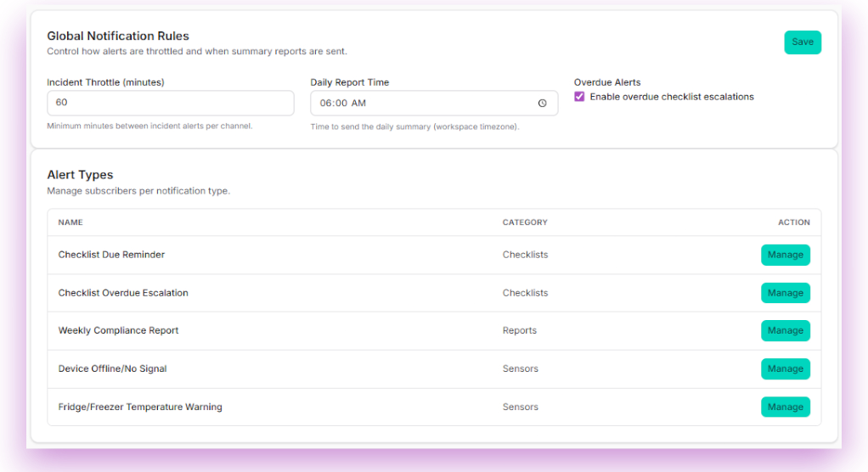868x472 pixels.
Task: Select the Checklist Due Reminder row name
Action: tap(111, 255)
